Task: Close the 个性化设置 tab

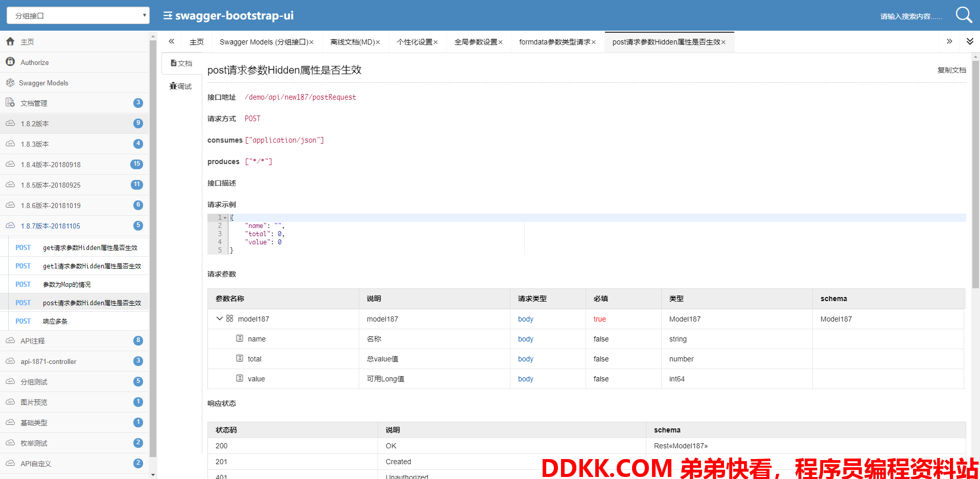Action: click(436, 42)
